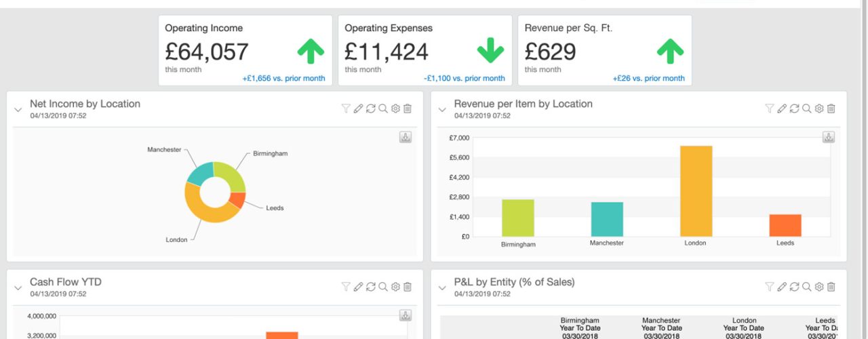This screenshot has height=339, width=868.
Task: Open the +£1,656 vs. prior month link
Action: coord(283,78)
